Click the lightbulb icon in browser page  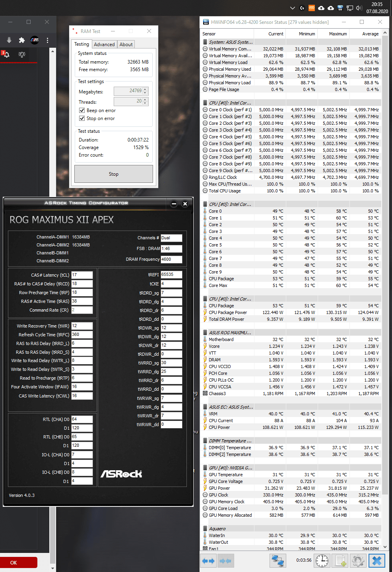coord(22,54)
